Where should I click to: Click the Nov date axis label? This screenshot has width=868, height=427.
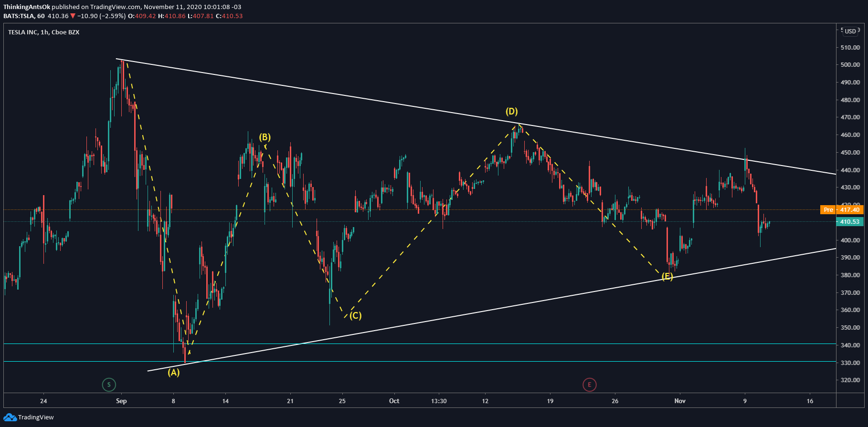click(680, 401)
